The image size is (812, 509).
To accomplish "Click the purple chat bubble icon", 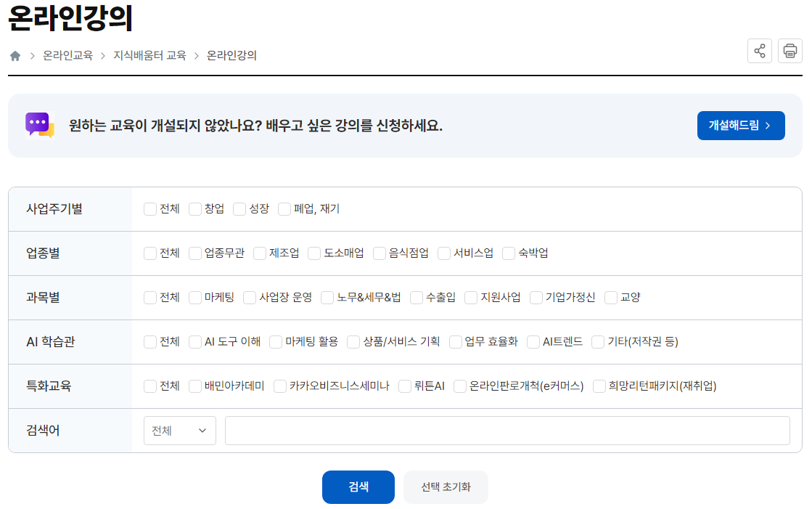I will (40, 126).
